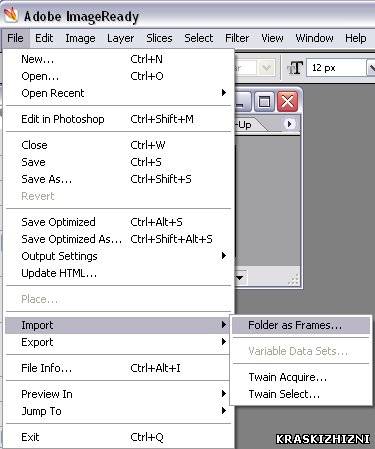This screenshot has height=449, width=375.
Task: Click the document window restore button
Action: (264, 101)
